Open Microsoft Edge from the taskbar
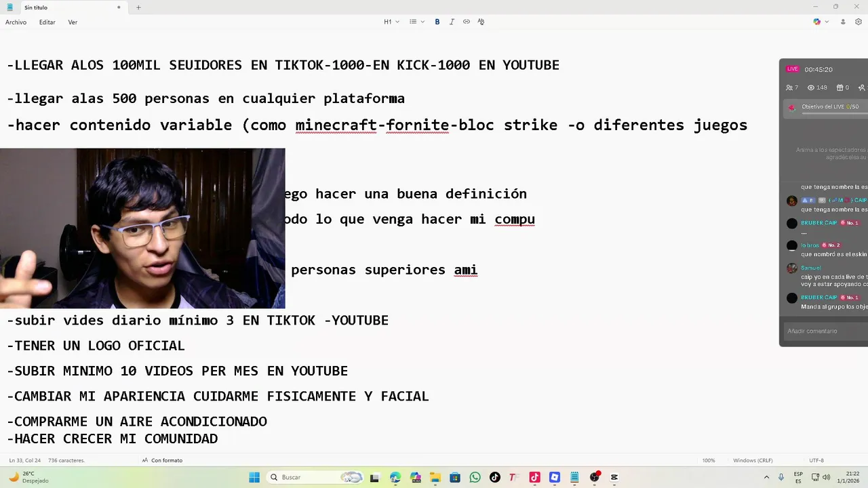 (x=395, y=477)
